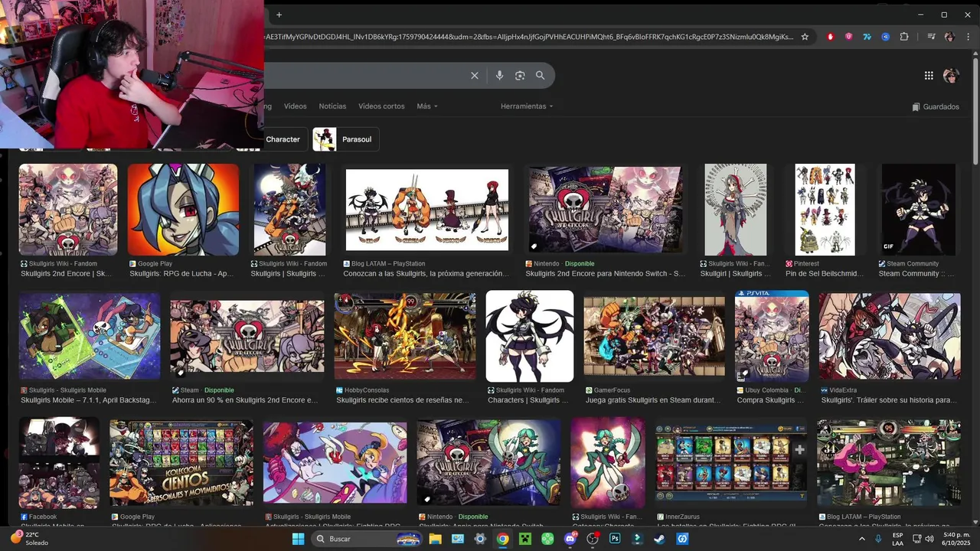Open HobbyConsolas Skullgirls reseñas result
Screen dimensions: 980x551
[x=403, y=399]
